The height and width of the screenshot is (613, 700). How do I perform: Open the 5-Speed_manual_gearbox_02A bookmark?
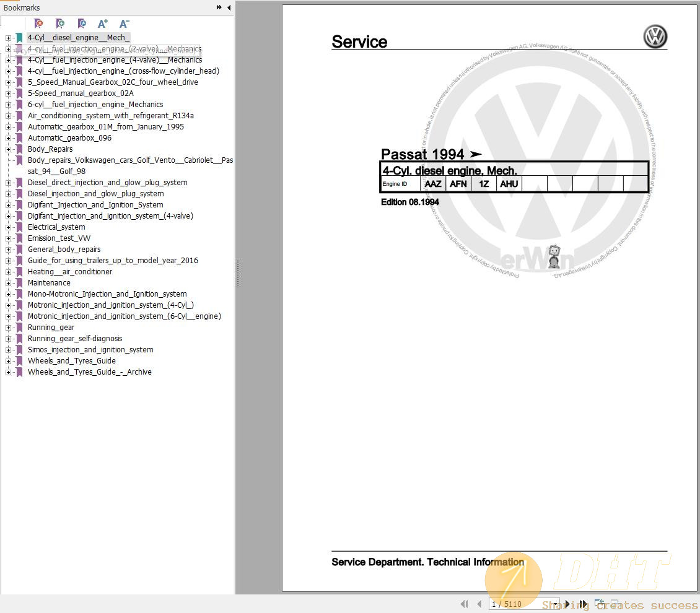(x=81, y=93)
